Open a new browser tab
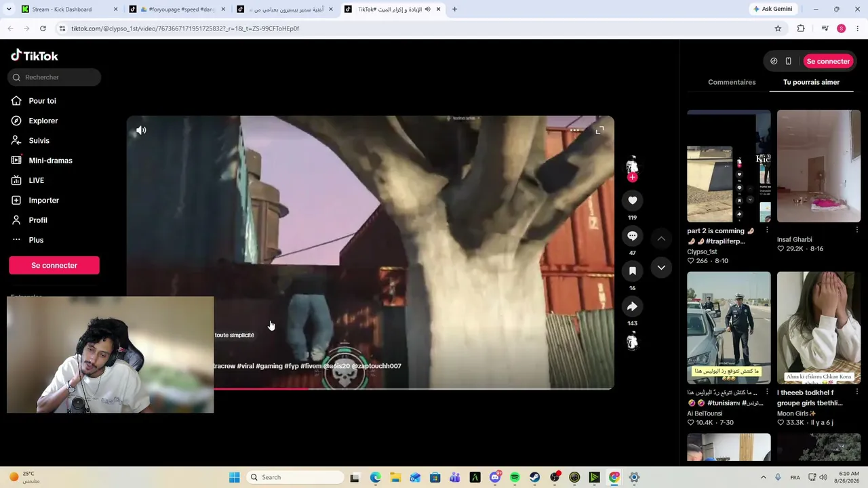Viewport: 868px width, 488px height. click(454, 9)
